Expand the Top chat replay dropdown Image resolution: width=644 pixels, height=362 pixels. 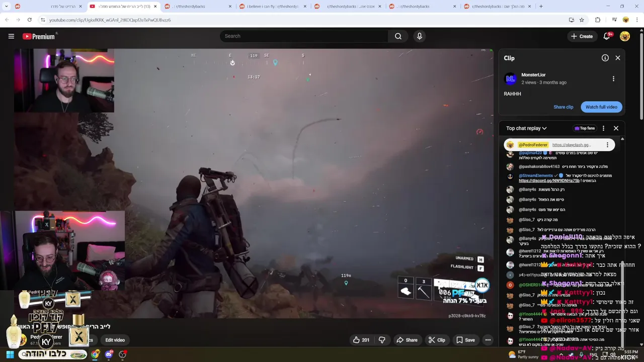(526, 128)
